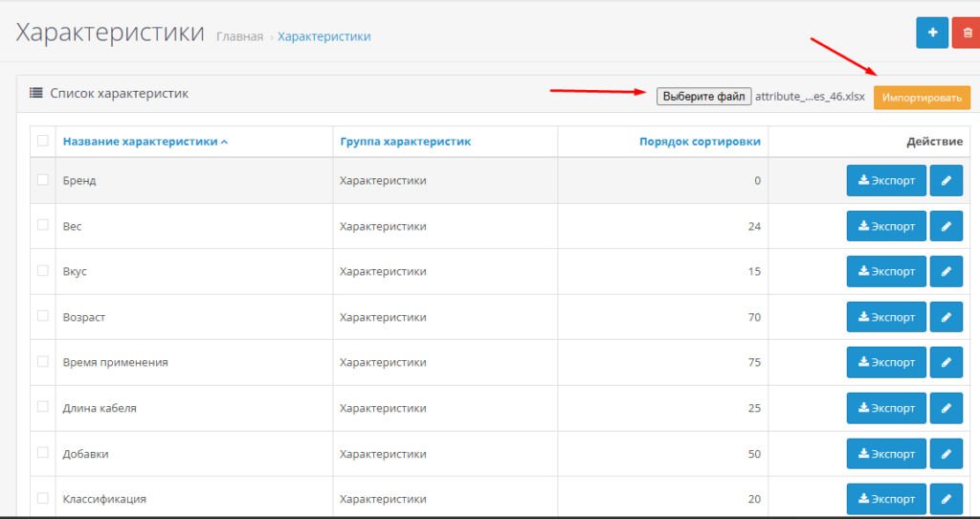
Task: Click Выберите файл to choose a file
Action: tap(703, 97)
